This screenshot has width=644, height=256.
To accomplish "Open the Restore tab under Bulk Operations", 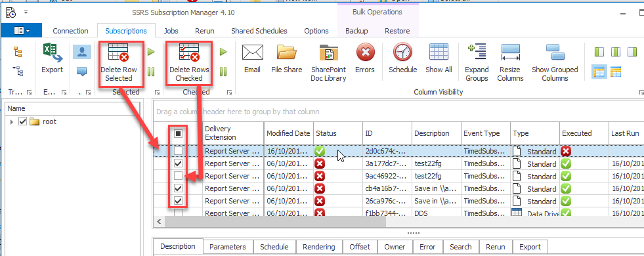I will (397, 31).
